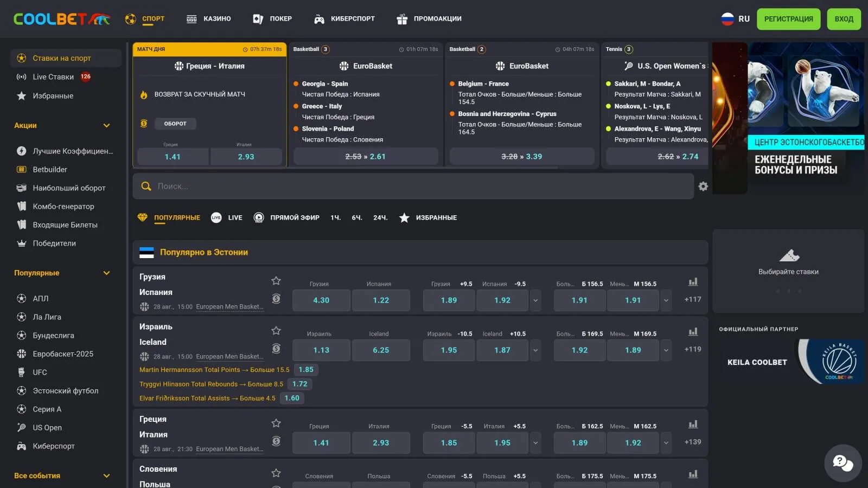Switch to the LIVE tab
This screenshot has height=488, width=868.
[227, 218]
